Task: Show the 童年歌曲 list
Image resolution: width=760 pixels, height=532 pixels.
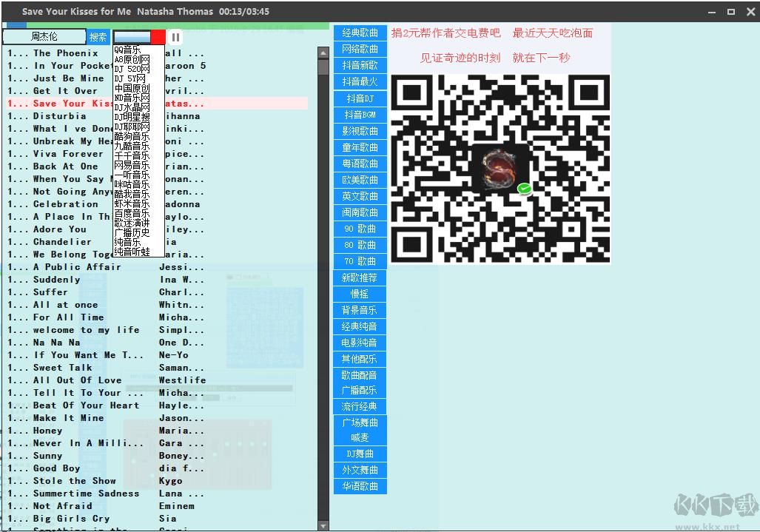Action: click(x=360, y=147)
